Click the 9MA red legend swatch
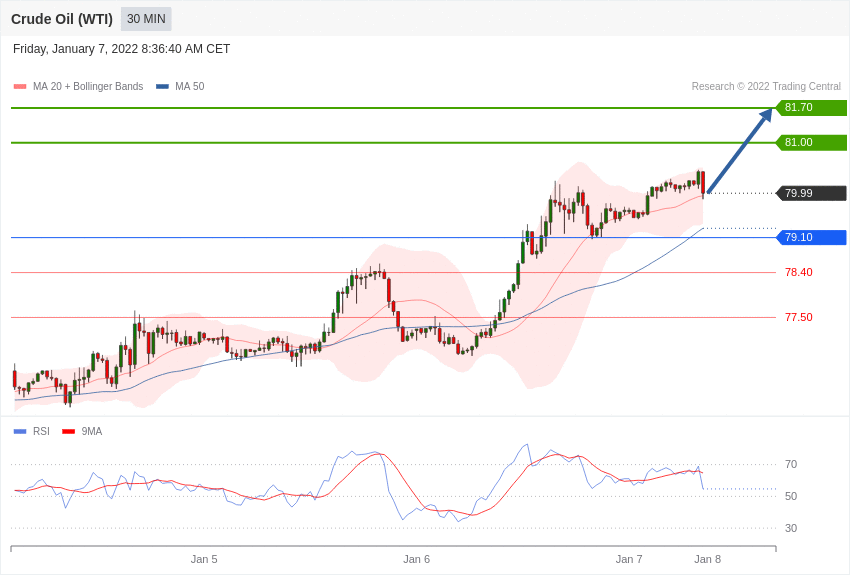This screenshot has width=850, height=576. 69,431
